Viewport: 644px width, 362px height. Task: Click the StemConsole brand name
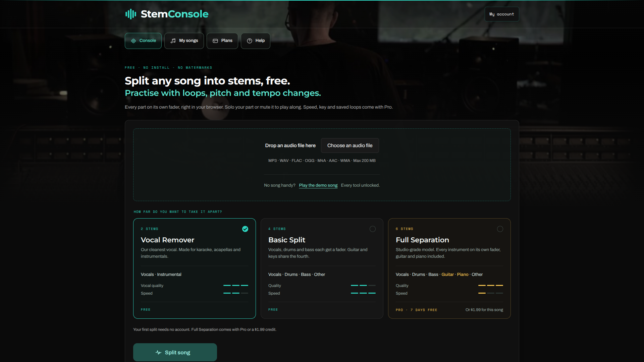[x=174, y=14]
